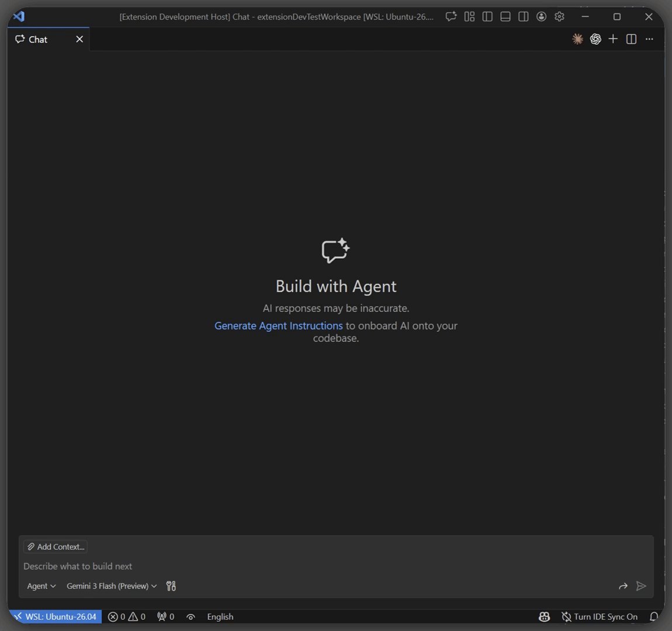
Task: Split the editor to the right
Action: (631, 39)
